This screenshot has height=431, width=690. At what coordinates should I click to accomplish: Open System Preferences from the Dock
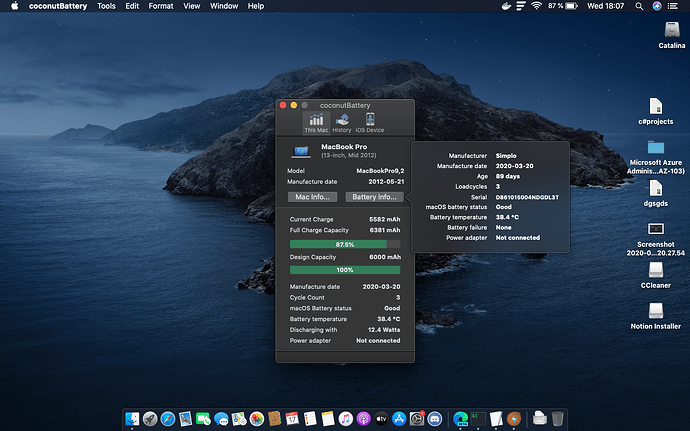point(417,418)
